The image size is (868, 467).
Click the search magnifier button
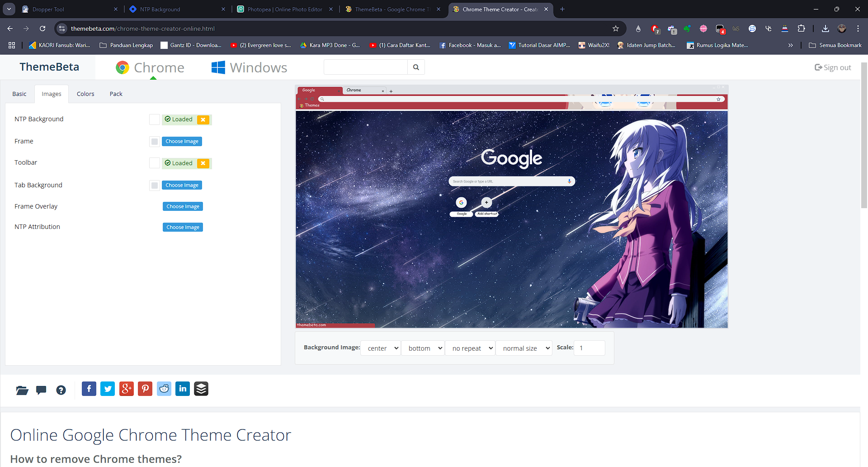coord(416,67)
